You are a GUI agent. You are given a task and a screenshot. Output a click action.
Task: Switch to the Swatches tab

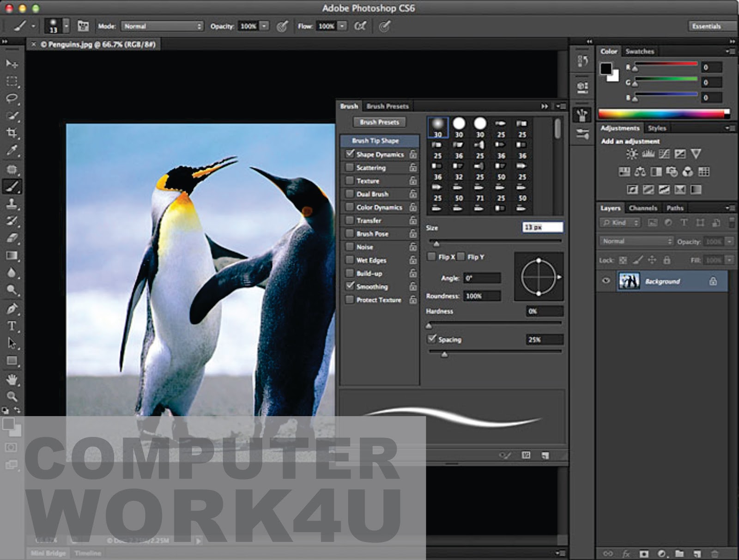(640, 51)
